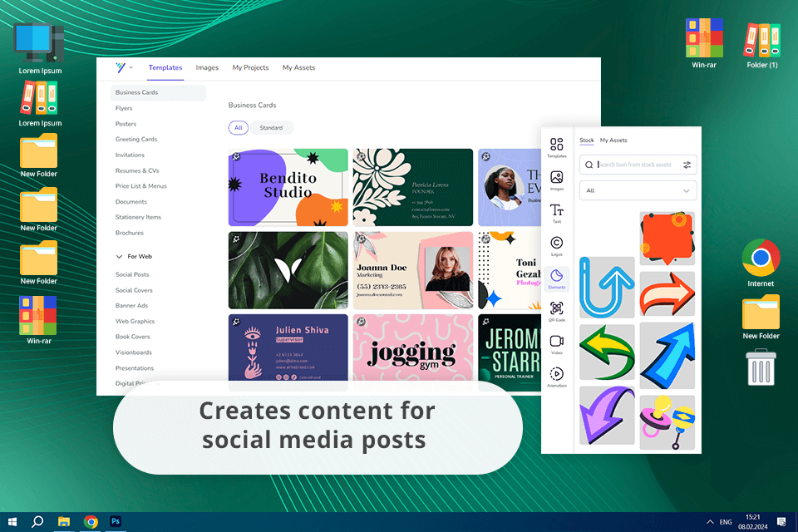
Task: Open the All category dropdown in stock panel
Action: 638,190
